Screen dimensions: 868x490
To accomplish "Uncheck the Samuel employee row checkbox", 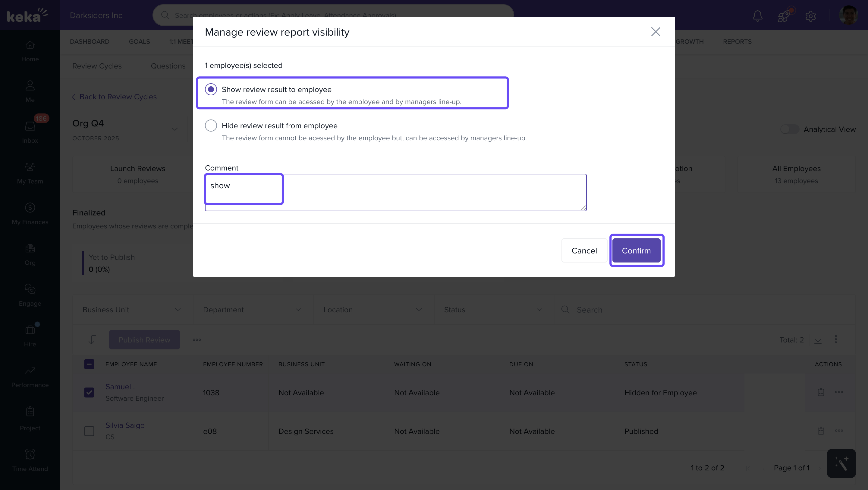I will 89,392.
